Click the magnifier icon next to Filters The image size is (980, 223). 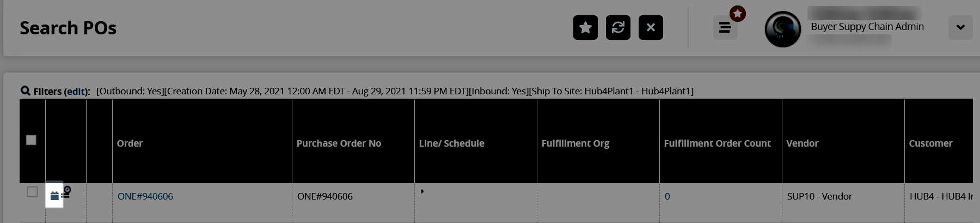coord(25,91)
